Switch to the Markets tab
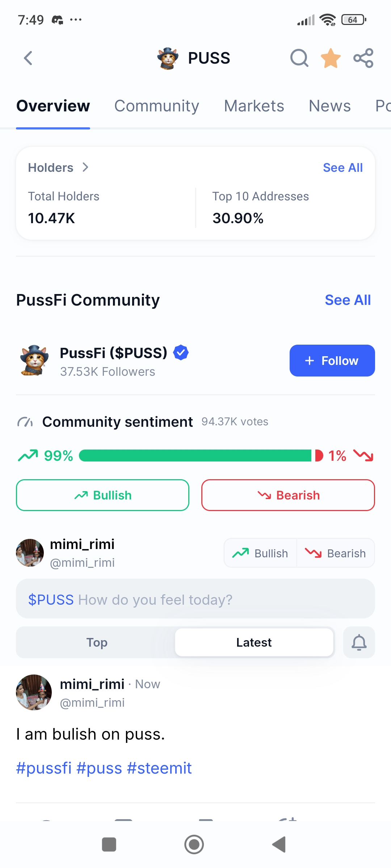 pos(254,106)
